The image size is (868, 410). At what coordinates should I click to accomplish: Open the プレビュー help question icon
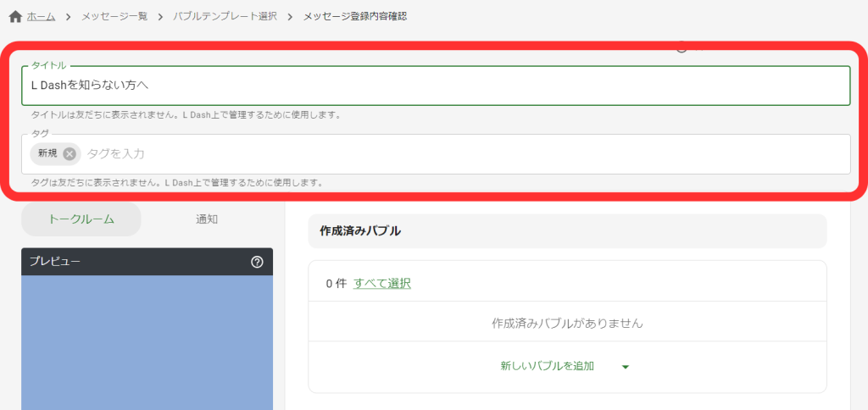pos(257,263)
